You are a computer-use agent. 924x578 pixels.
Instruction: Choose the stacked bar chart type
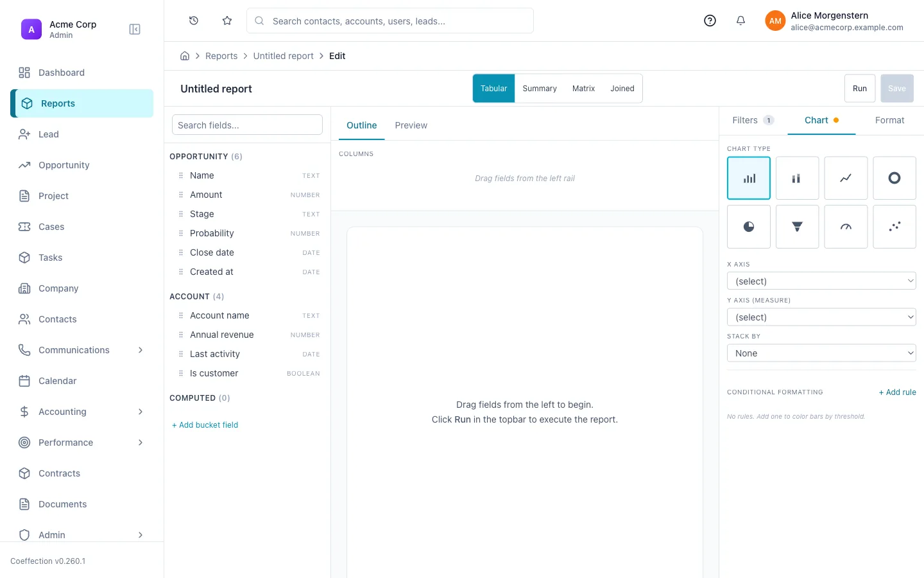click(797, 178)
